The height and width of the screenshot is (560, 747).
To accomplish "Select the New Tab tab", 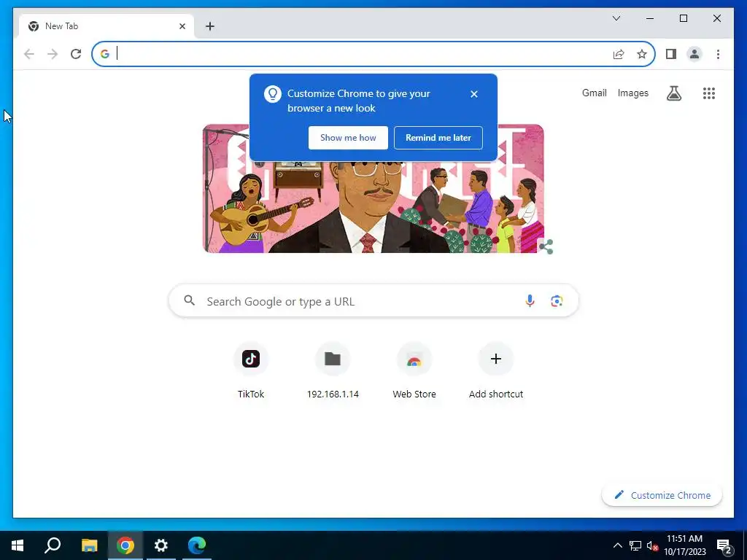I will (x=107, y=26).
